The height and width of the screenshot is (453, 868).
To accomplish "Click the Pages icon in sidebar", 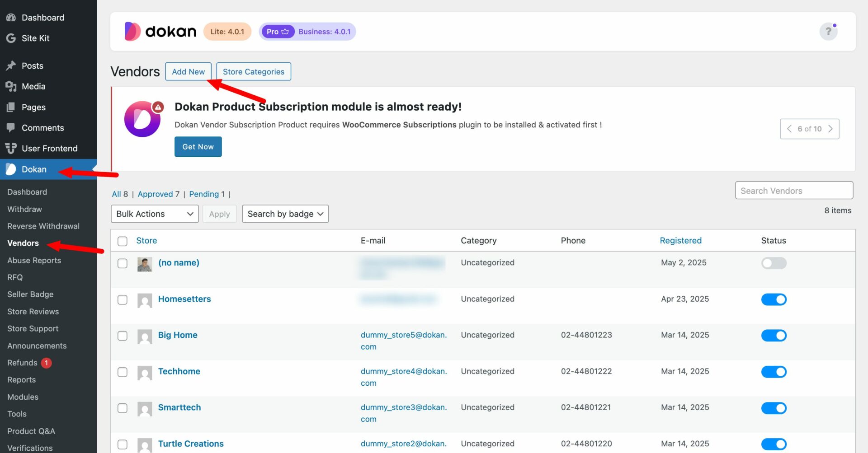I will click(11, 107).
